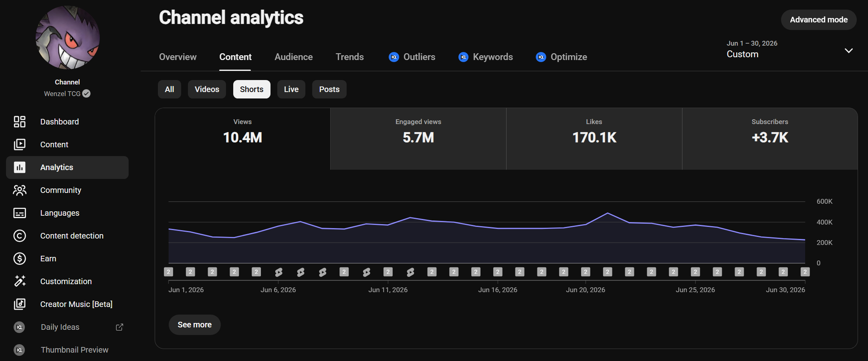
Task: Open Daily Ideas external link icon
Action: 119,327
